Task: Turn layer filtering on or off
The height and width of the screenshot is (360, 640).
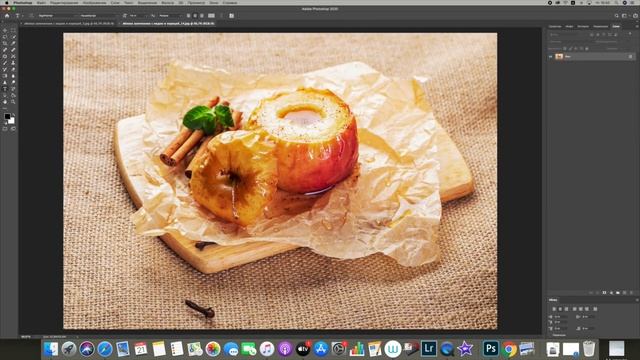Action: [x=630, y=33]
